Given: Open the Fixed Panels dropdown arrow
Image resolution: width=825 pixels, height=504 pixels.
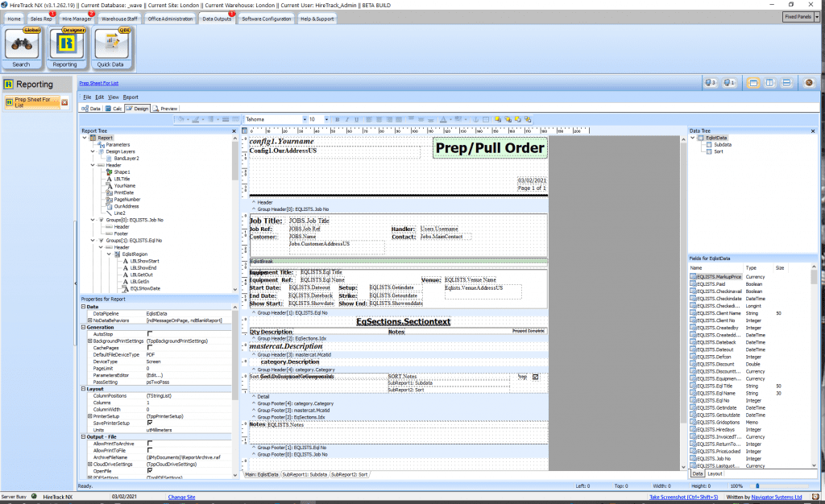Looking at the screenshot, I should coord(817,17).
